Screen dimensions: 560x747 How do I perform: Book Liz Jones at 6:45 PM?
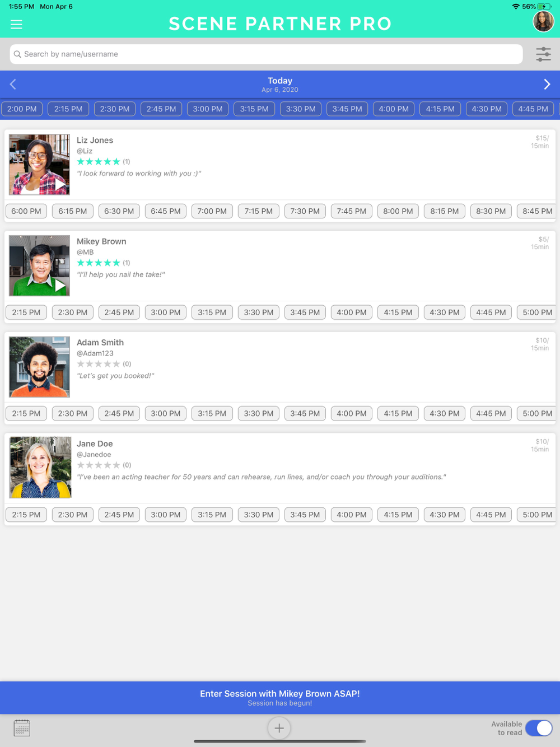pos(166,211)
